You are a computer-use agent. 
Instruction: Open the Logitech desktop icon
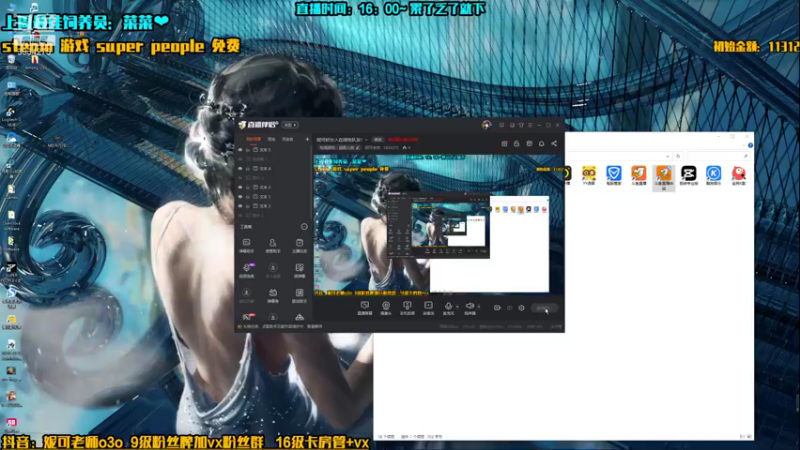tap(11, 117)
